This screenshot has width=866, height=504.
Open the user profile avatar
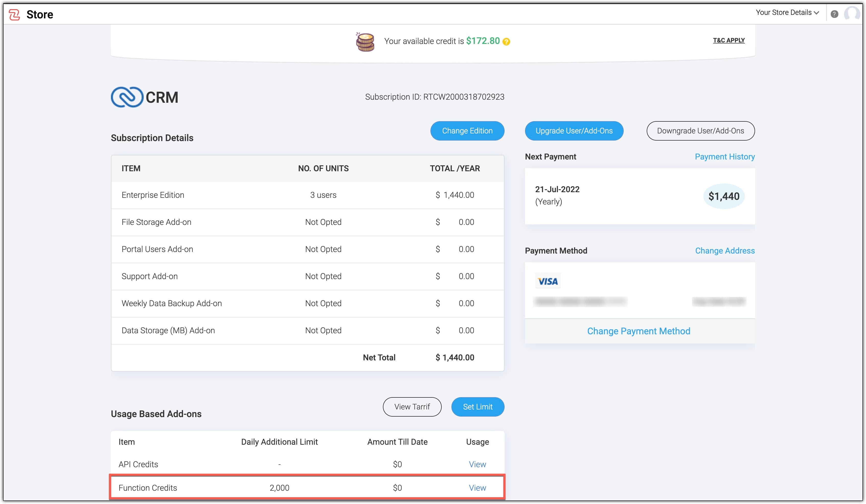(x=852, y=14)
